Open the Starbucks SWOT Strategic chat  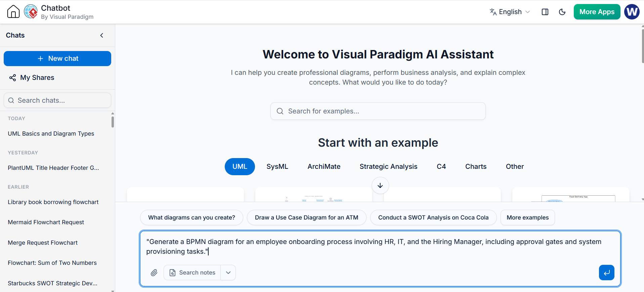(52, 283)
